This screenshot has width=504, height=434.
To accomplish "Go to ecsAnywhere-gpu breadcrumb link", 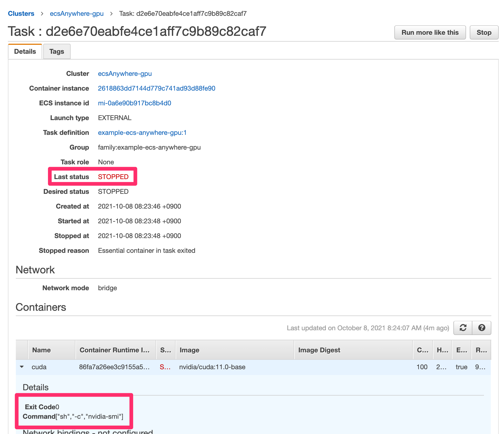I will (x=76, y=13).
